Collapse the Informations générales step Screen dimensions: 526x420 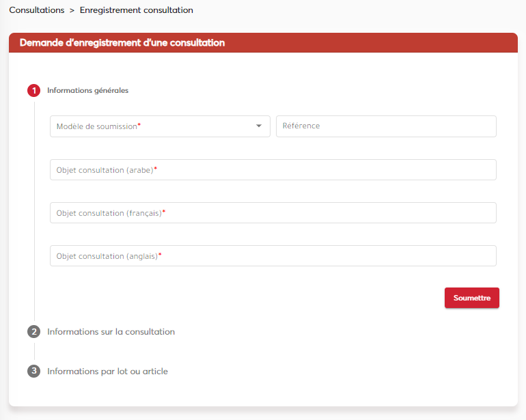click(x=87, y=90)
